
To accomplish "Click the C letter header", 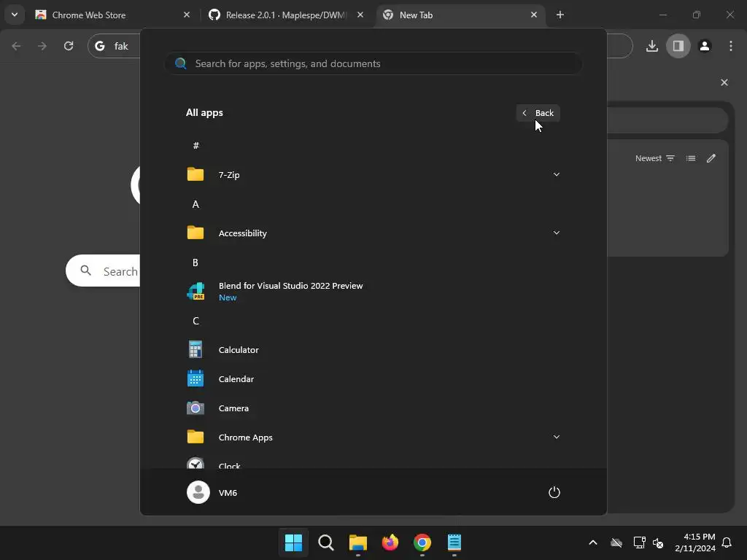I will [196, 321].
